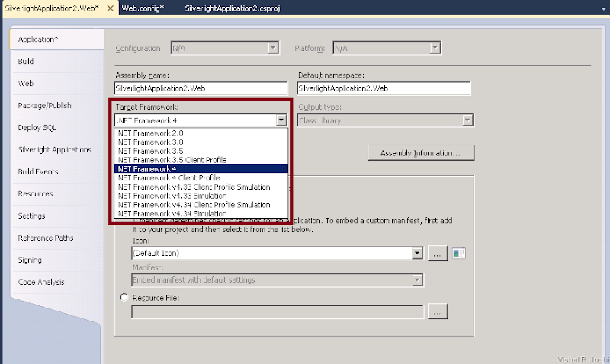The image size is (610, 364).
Task: Expand the Configuration dropdown
Action: [x=273, y=48]
